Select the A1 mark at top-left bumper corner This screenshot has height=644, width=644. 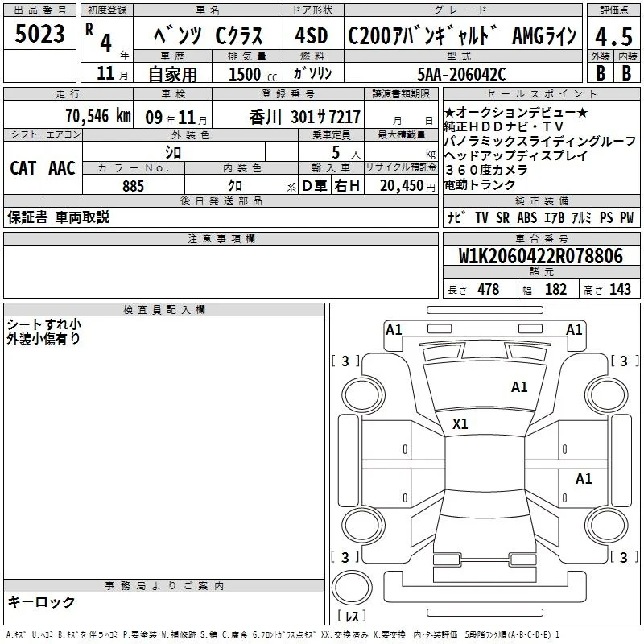[394, 330]
